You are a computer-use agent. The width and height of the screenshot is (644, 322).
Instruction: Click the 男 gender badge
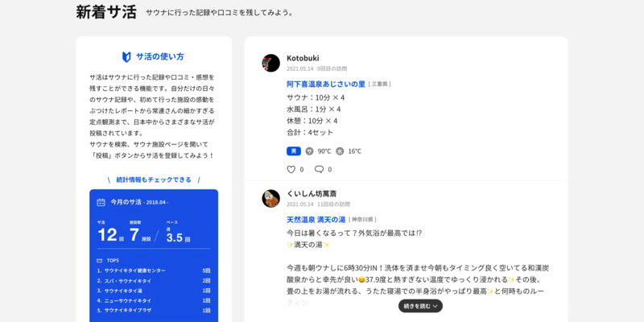294,151
